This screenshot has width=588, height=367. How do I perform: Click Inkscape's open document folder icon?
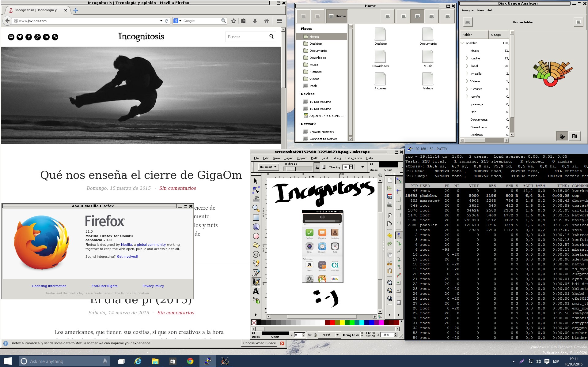point(390,188)
